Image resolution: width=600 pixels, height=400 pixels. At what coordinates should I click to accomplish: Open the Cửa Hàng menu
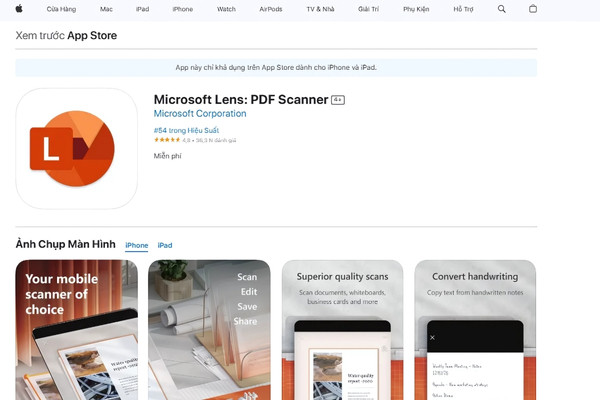pos(61,9)
